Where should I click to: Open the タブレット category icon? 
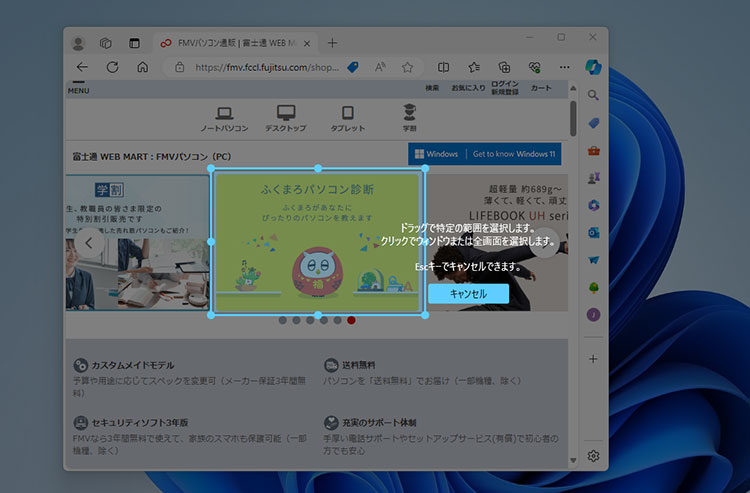(348, 119)
